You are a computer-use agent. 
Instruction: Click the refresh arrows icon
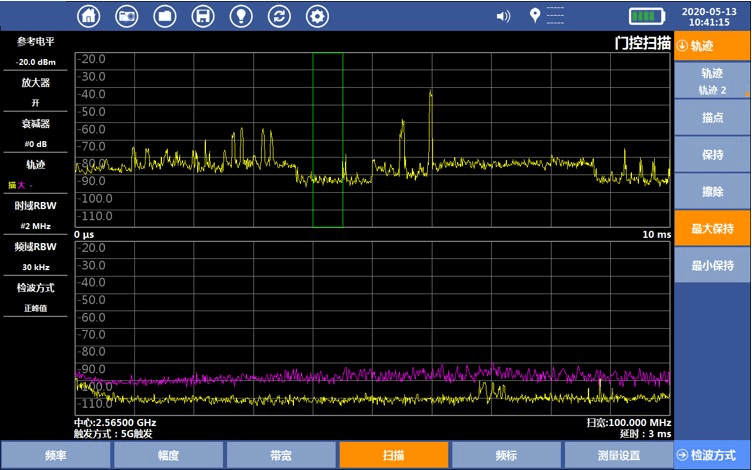click(279, 16)
